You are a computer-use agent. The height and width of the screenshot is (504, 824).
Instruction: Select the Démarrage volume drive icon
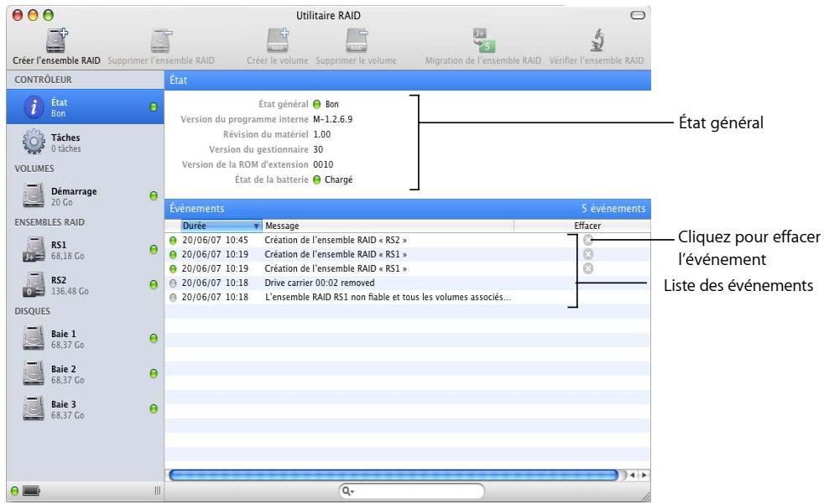click(34, 195)
